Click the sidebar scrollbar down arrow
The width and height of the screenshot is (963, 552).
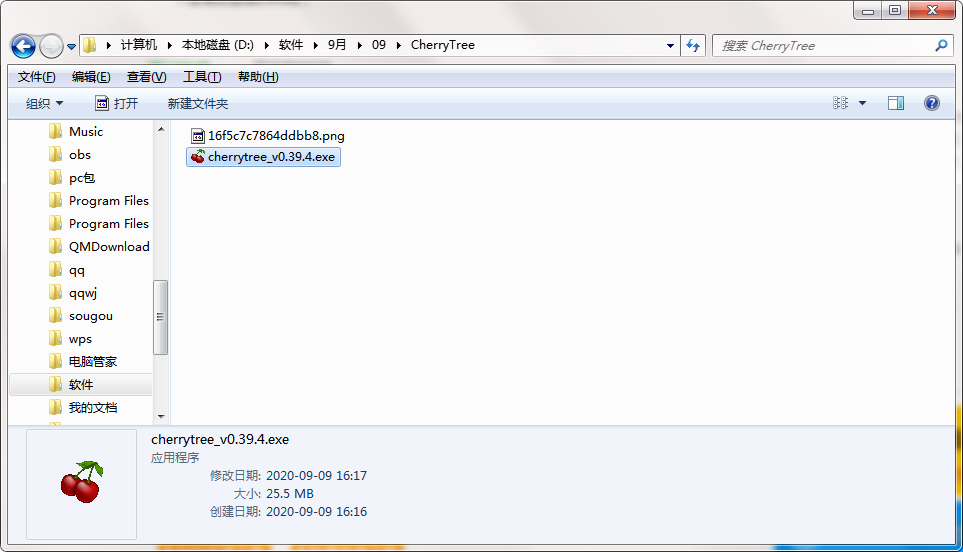tap(161, 416)
